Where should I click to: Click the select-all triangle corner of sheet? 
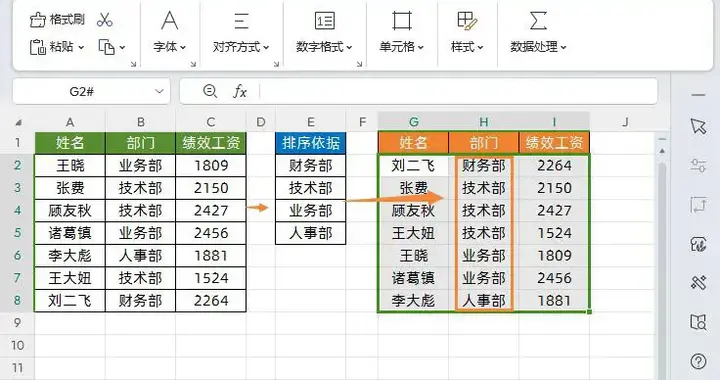click(x=18, y=123)
